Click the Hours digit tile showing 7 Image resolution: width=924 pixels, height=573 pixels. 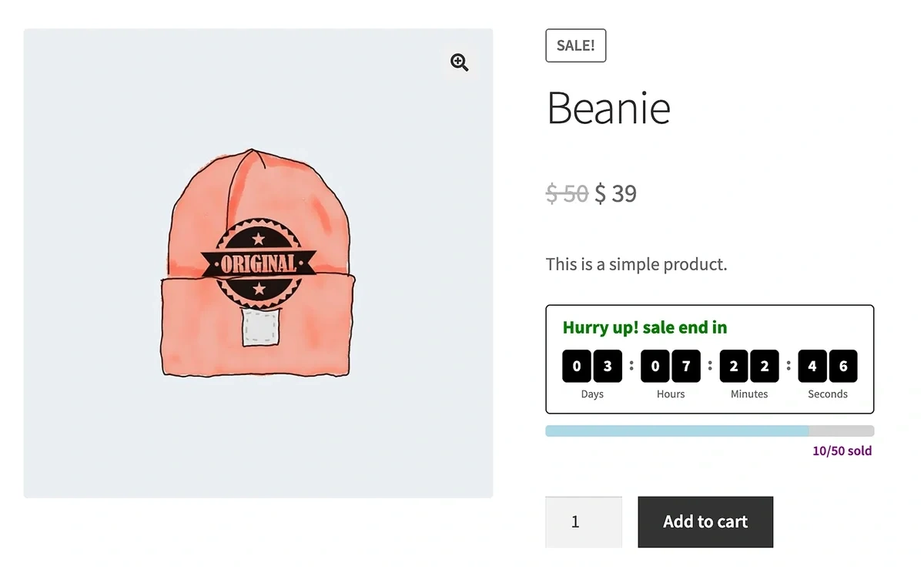click(686, 367)
